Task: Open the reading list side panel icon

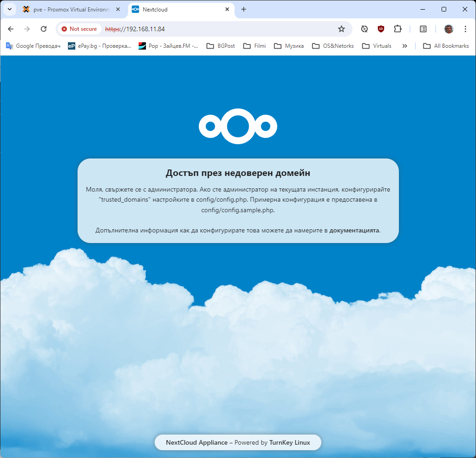Action: (423, 29)
